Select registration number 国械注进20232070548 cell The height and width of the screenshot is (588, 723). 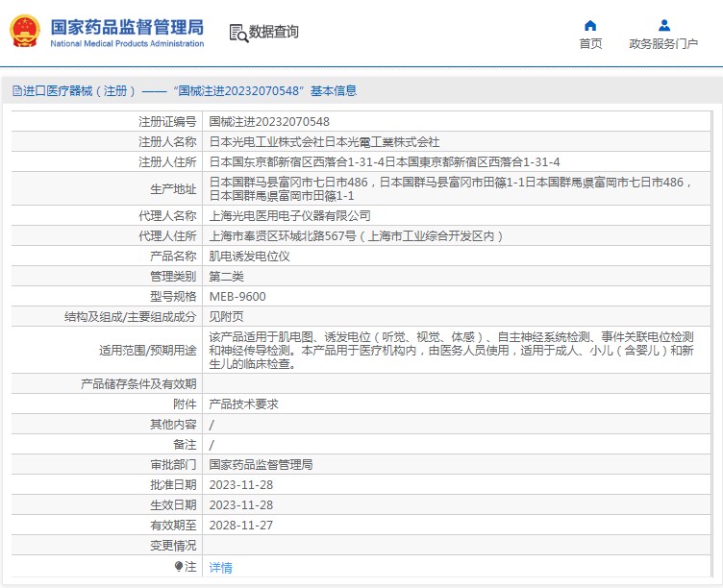click(269, 122)
